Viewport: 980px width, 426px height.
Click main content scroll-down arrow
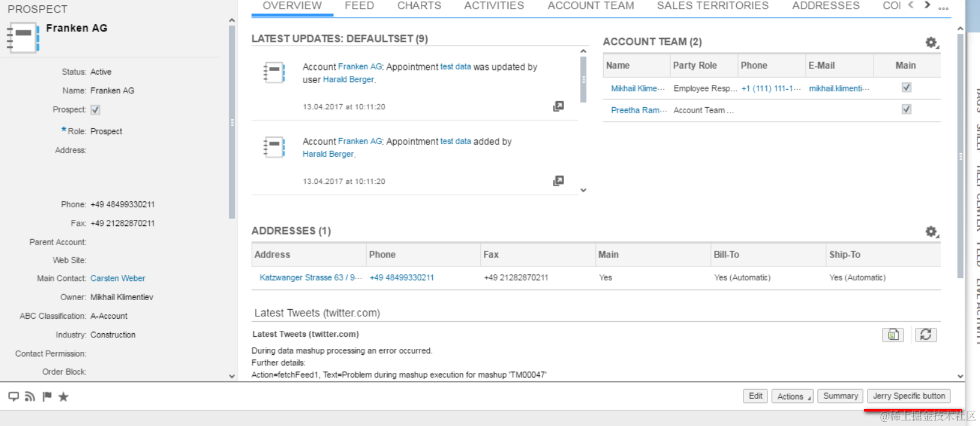(960, 376)
